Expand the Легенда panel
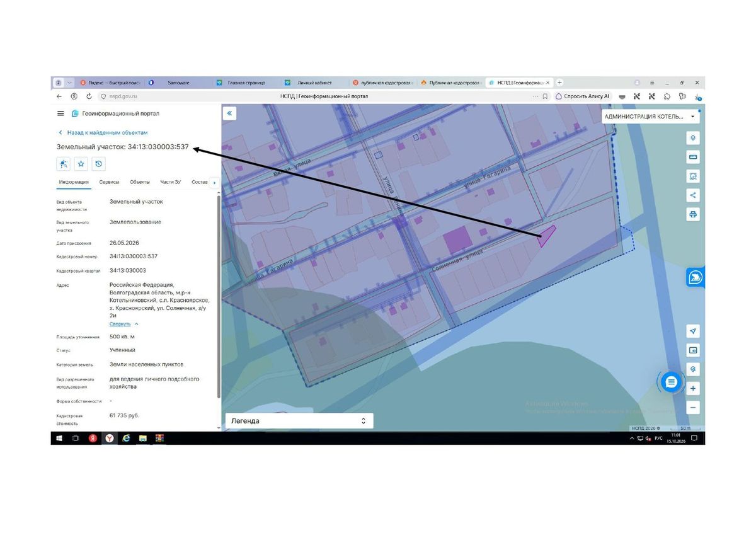 (x=299, y=420)
